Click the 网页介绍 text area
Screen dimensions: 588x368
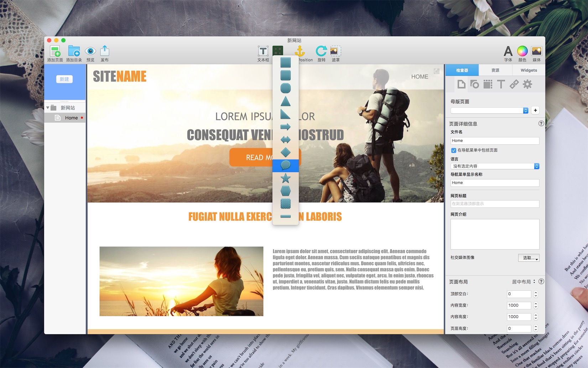[495, 234]
